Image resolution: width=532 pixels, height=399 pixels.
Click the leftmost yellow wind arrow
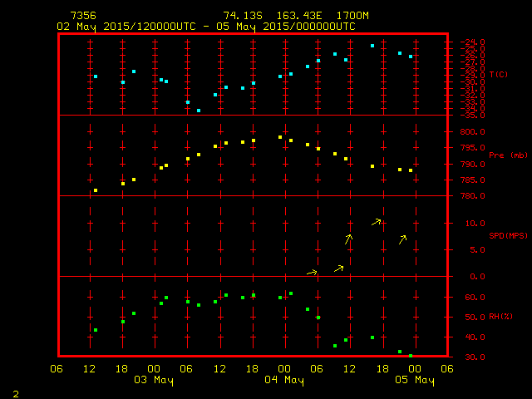(312, 272)
